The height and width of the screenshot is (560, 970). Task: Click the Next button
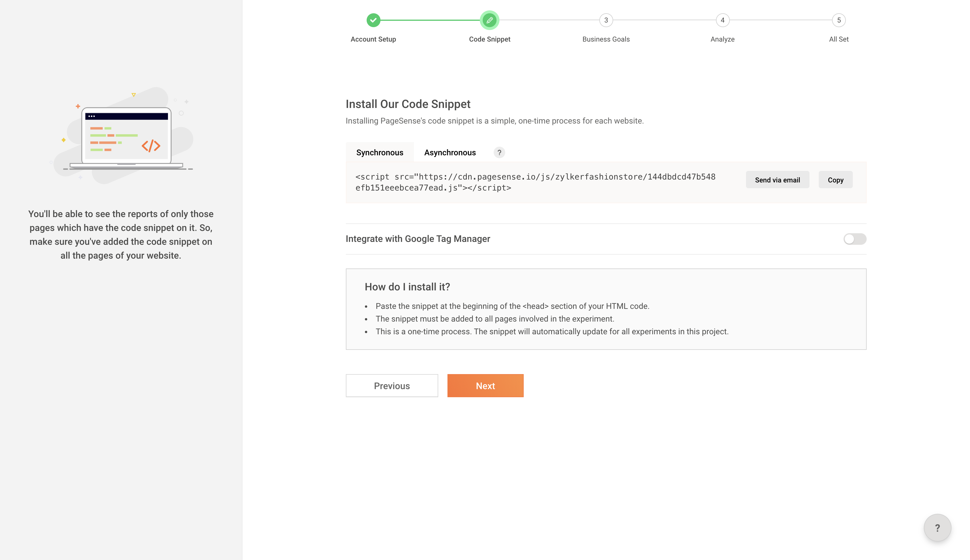pos(485,385)
